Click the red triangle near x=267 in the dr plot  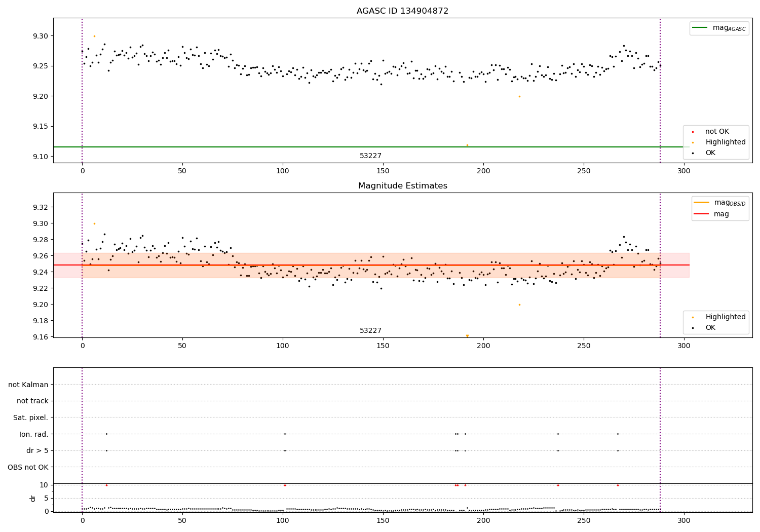(618, 485)
